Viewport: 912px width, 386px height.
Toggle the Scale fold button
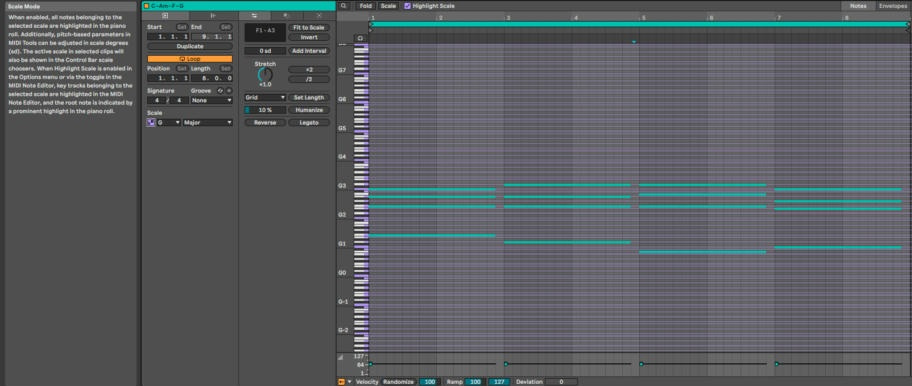coord(388,6)
